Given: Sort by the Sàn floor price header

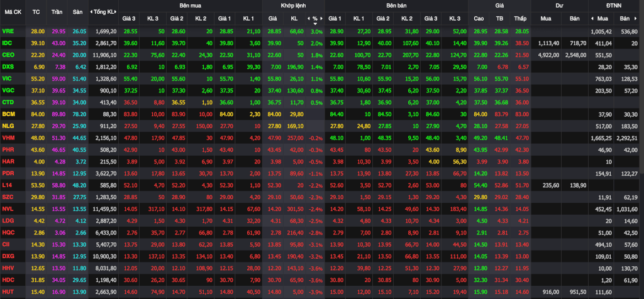Looking at the screenshot, I should tap(77, 12).
